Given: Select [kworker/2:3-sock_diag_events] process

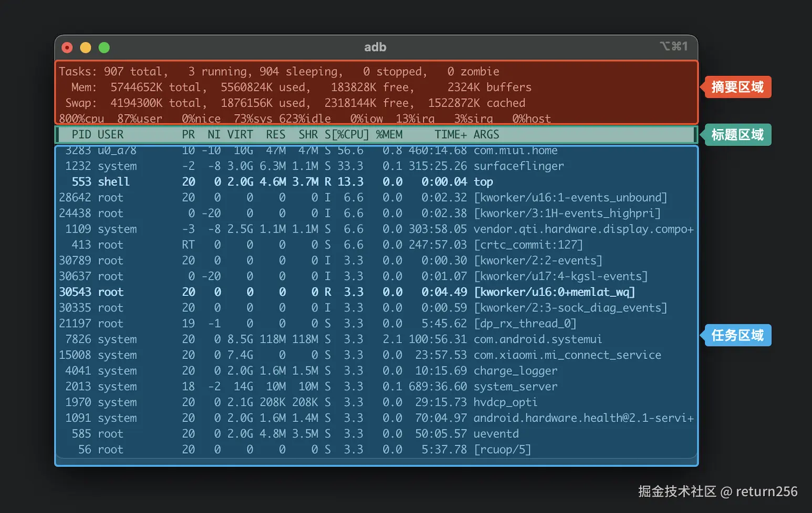Looking at the screenshot, I should 570,308.
